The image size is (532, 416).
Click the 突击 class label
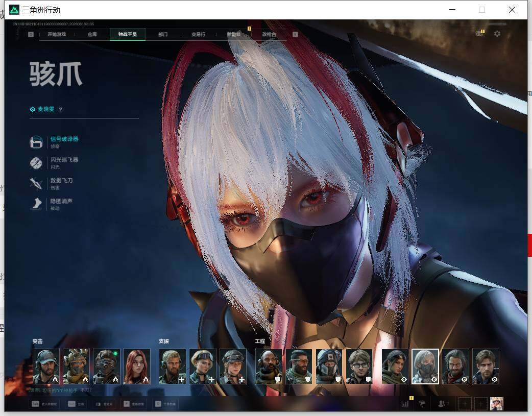(38, 341)
